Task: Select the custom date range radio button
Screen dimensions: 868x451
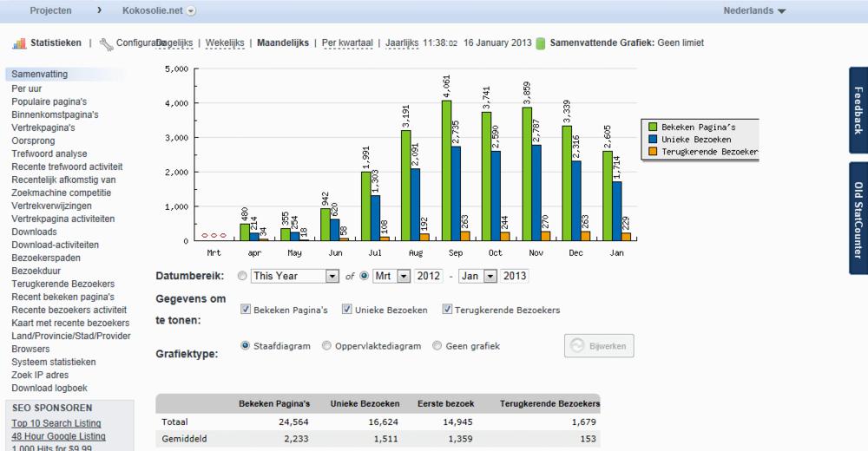Action: (x=364, y=276)
